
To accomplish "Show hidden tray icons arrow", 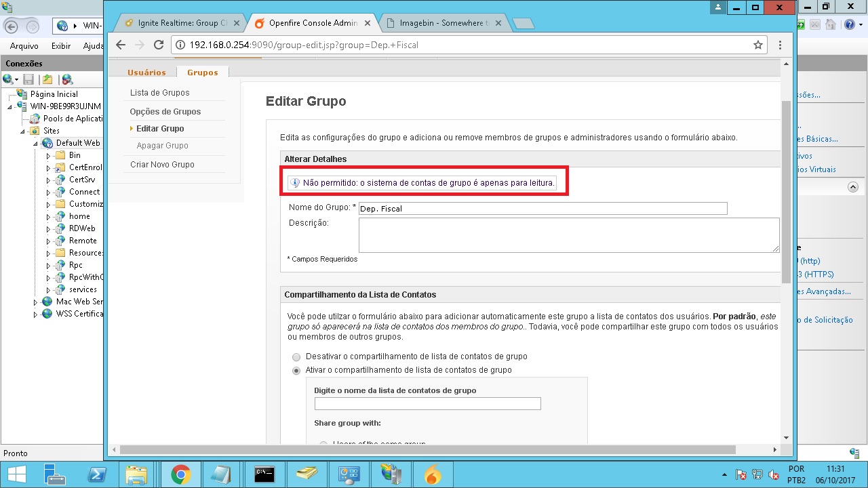I will coord(726,475).
